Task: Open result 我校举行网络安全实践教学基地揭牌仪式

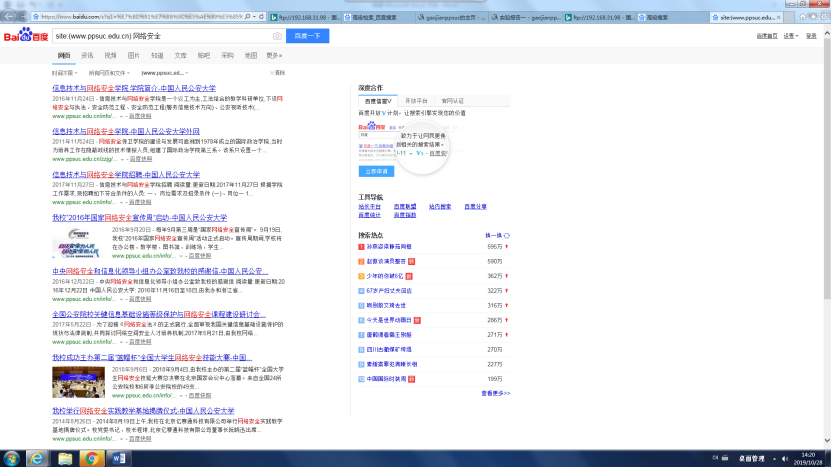Action: (x=143, y=411)
